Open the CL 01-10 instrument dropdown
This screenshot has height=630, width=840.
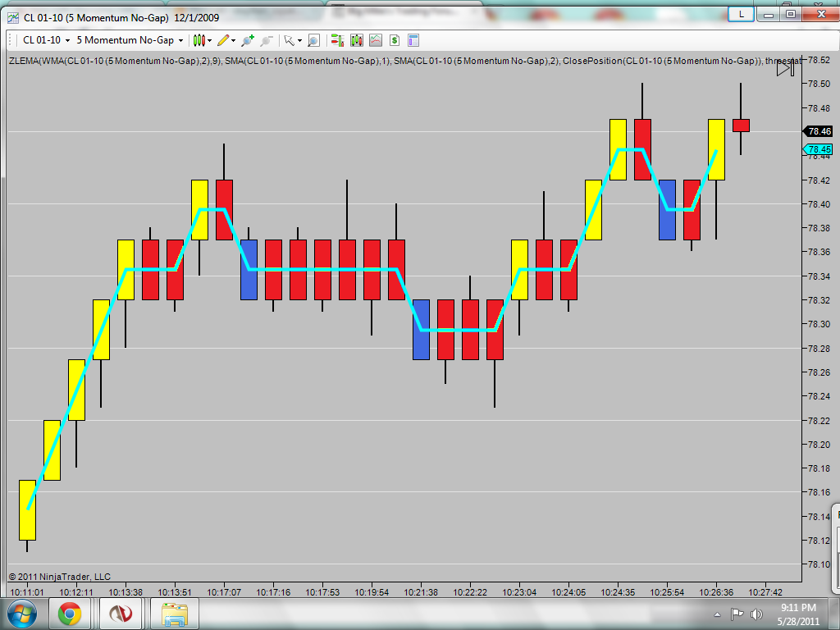click(x=46, y=40)
